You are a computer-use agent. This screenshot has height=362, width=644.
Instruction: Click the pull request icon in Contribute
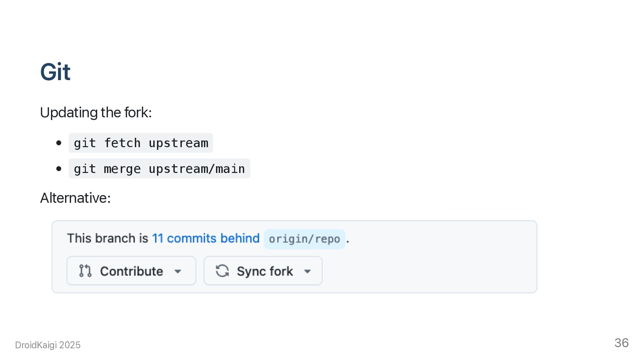(85, 271)
